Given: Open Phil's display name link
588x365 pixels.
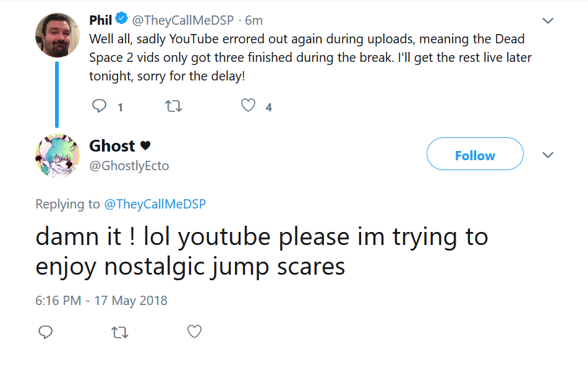Looking at the screenshot, I should coord(101,20).
